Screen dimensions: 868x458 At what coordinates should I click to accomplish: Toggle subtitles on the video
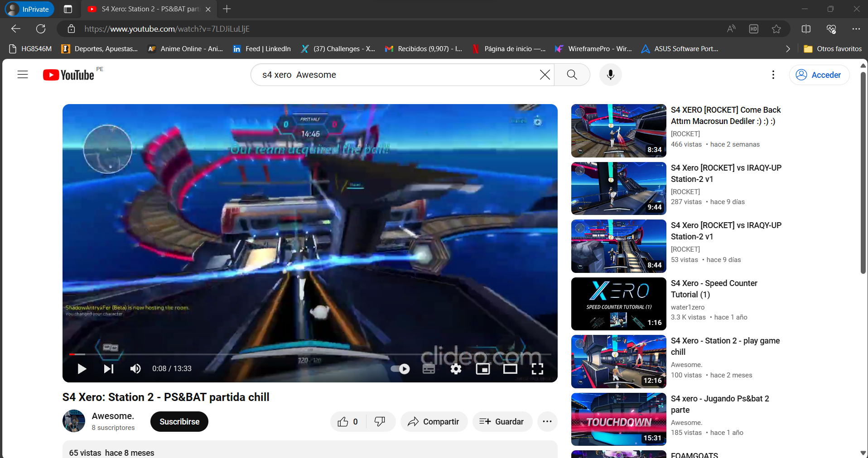pos(429,369)
